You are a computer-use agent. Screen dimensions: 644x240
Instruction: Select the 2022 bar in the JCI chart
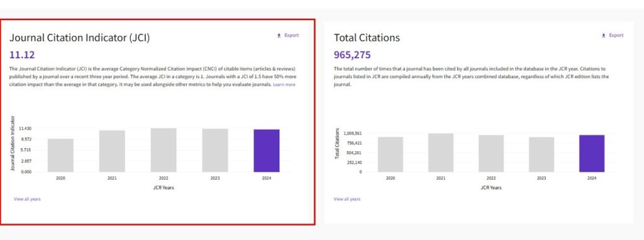tap(164, 151)
